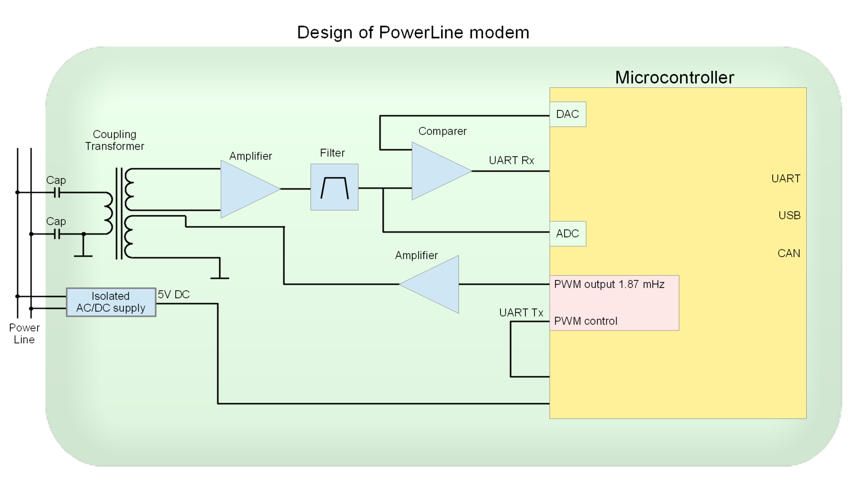Click the coupling transformer symbol
Viewport: 868px width, 496px height.
pos(119,213)
